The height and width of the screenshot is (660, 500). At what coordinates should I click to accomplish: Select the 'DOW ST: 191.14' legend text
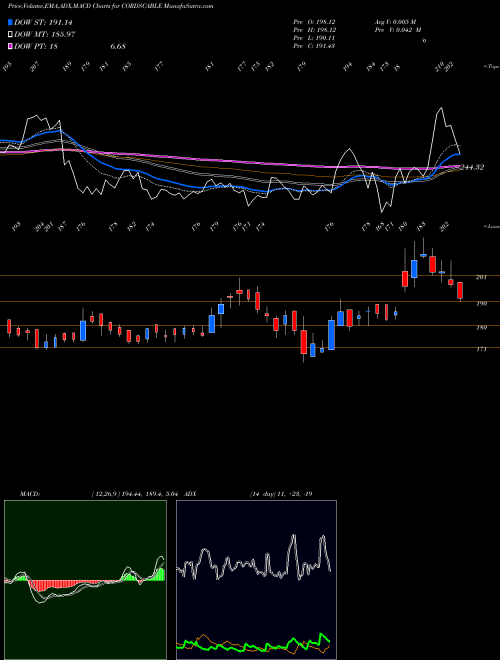(44, 22)
